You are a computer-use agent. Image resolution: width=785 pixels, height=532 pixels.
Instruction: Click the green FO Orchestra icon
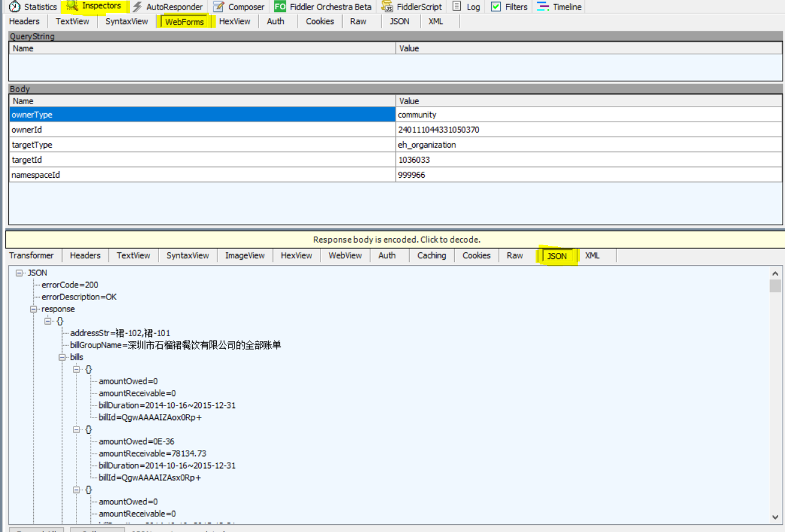point(280,7)
